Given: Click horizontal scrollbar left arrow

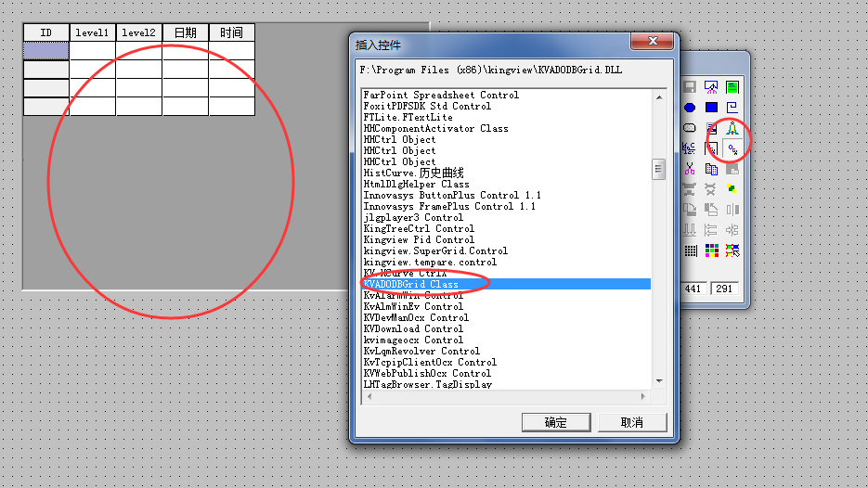Looking at the screenshot, I should coord(369,396).
